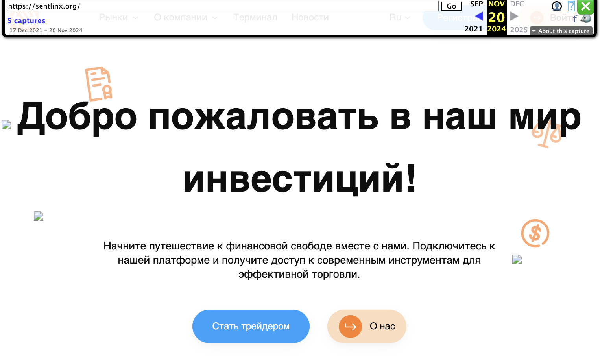
Task: Click the Wayback URL input field
Action: pyautogui.click(x=223, y=6)
